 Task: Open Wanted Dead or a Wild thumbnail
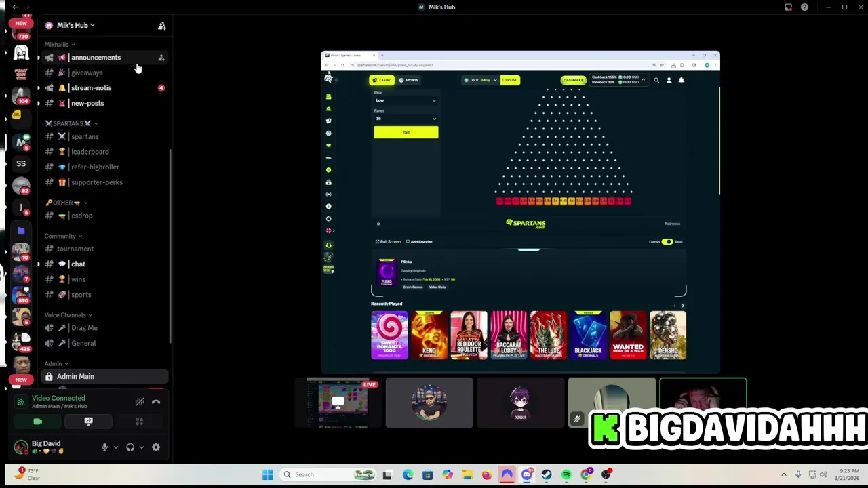[628, 335]
